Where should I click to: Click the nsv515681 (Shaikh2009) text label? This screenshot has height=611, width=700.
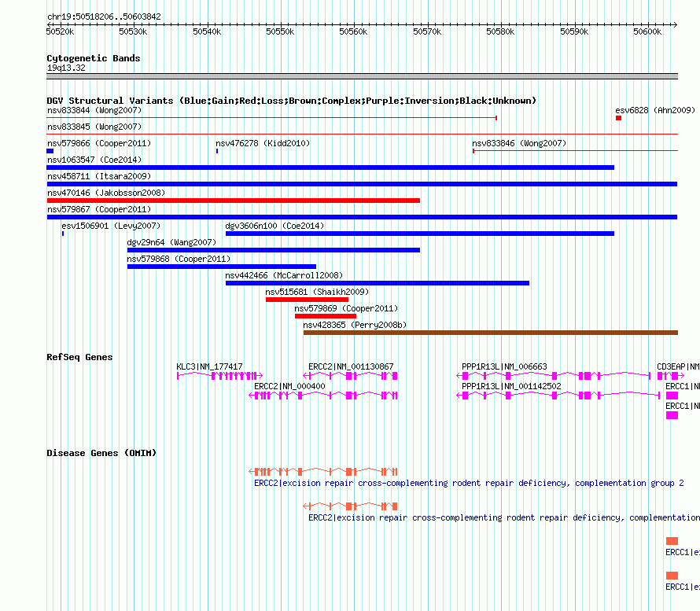[317, 292]
